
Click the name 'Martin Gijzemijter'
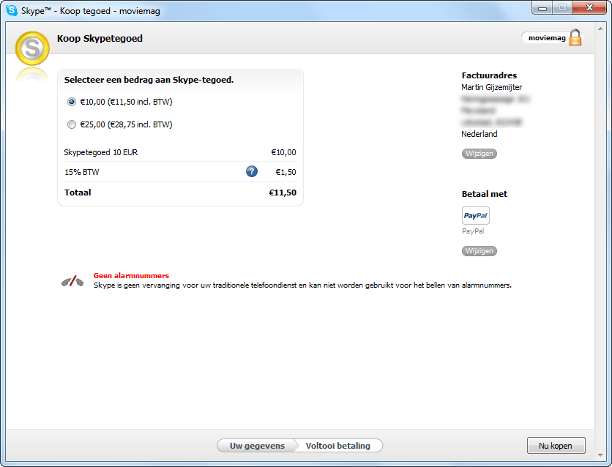click(x=491, y=87)
